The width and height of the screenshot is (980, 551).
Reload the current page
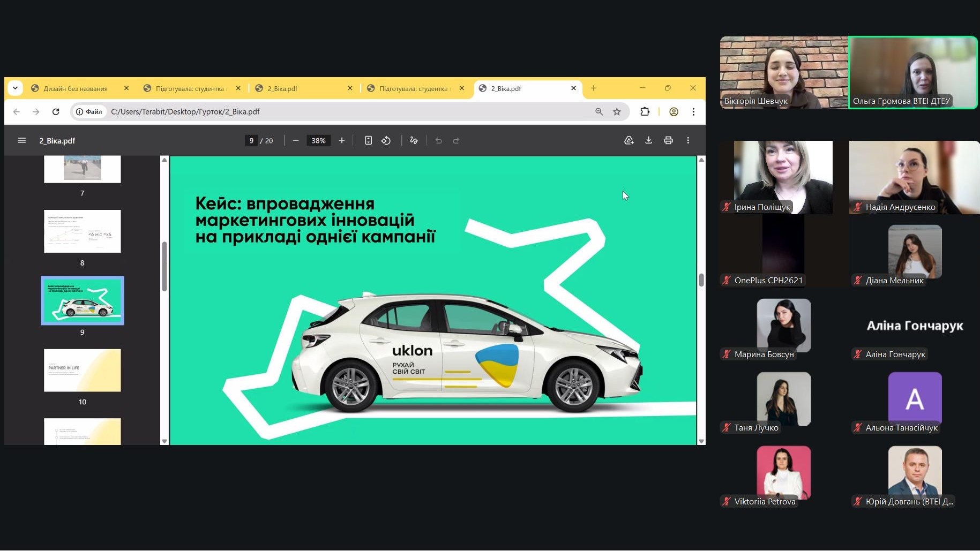[56, 112]
